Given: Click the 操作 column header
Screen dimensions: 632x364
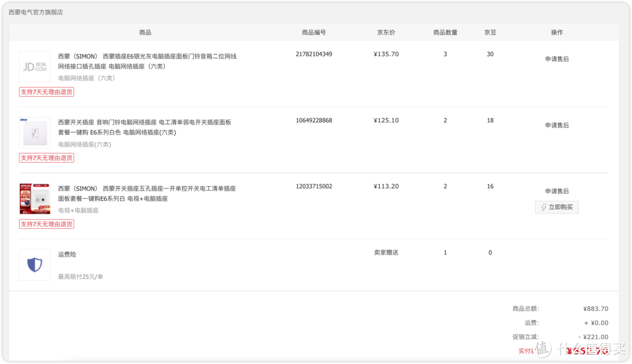Looking at the screenshot, I should pyautogui.click(x=557, y=32).
